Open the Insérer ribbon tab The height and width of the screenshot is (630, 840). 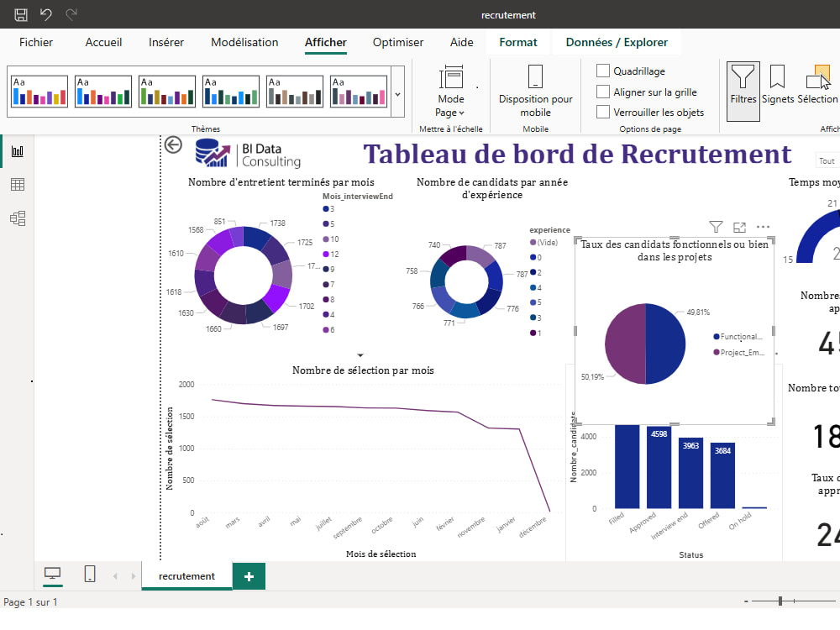pos(166,42)
